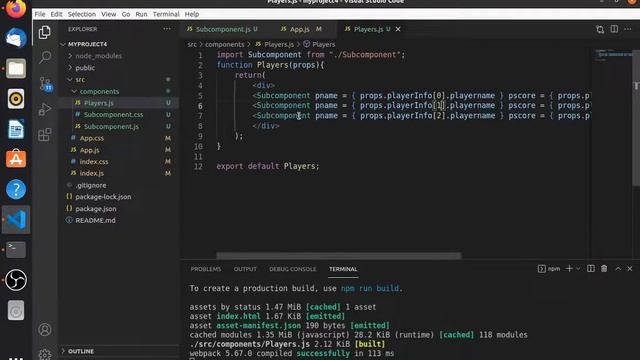Open Ubuntu Software from the dock
The image size is (640, 360).
(16, 159)
